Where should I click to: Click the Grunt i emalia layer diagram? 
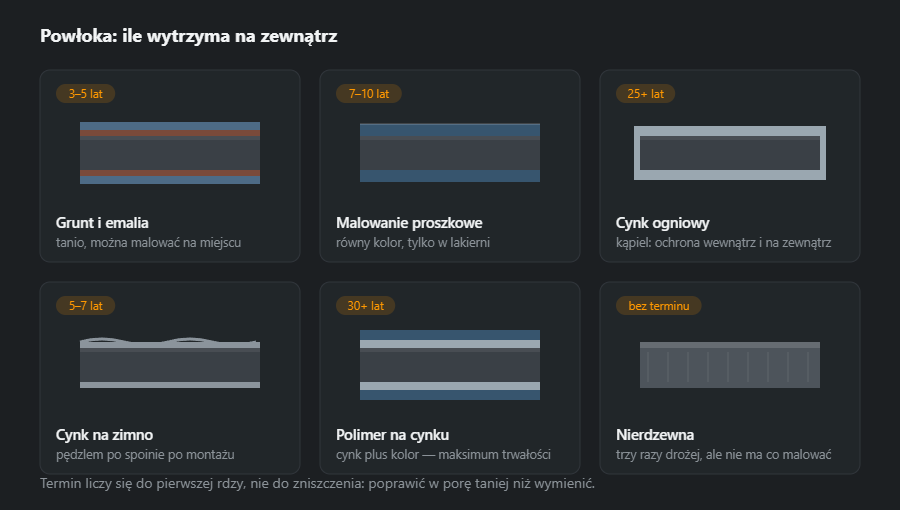tap(170, 153)
